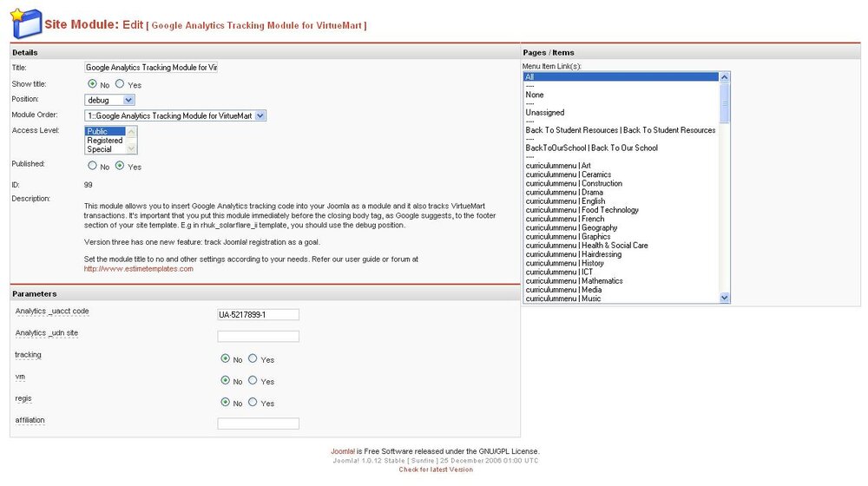Select All in Menu Item Links

pyautogui.click(x=621, y=77)
